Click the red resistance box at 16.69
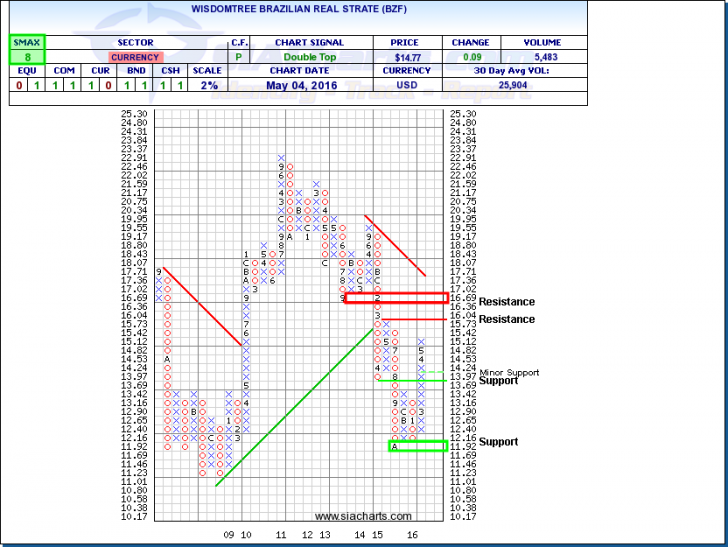The height and width of the screenshot is (547, 728). coord(396,298)
